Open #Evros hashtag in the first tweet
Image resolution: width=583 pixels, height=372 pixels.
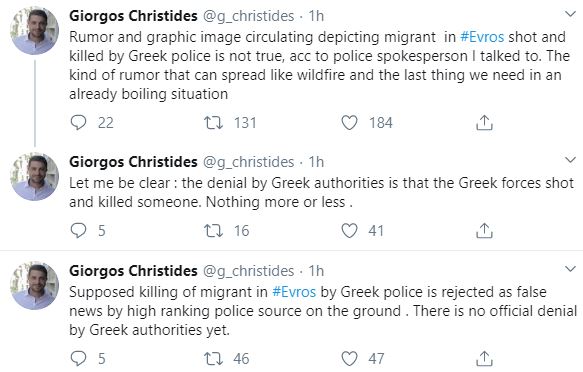[482, 37]
